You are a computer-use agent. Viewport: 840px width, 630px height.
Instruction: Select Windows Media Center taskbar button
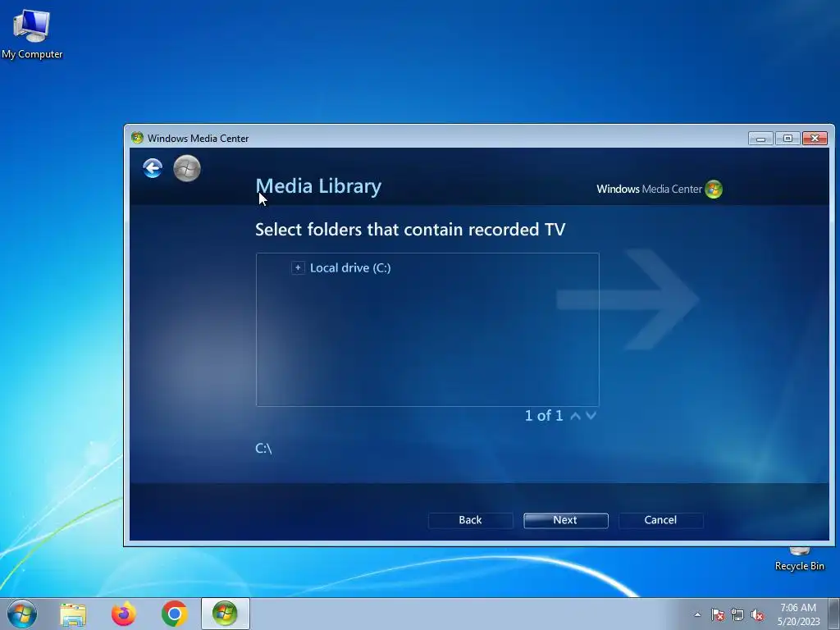225,614
